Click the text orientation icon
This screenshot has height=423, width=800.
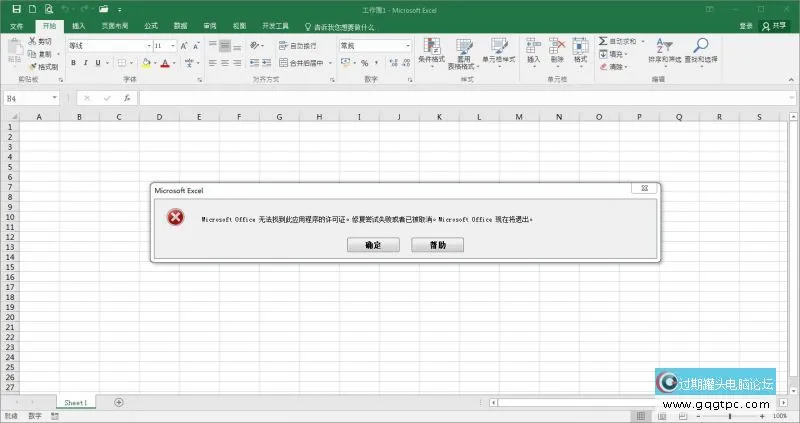tap(255, 46)
